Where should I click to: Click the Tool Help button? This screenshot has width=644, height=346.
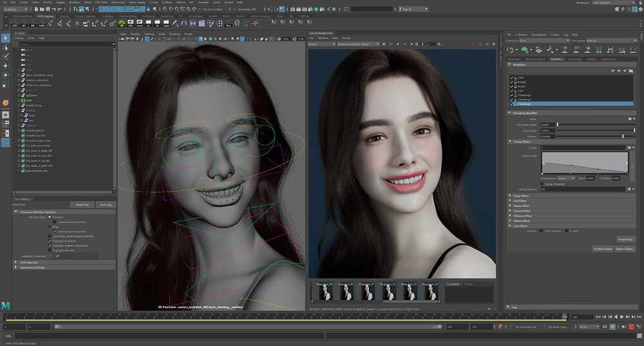[106, 205]
